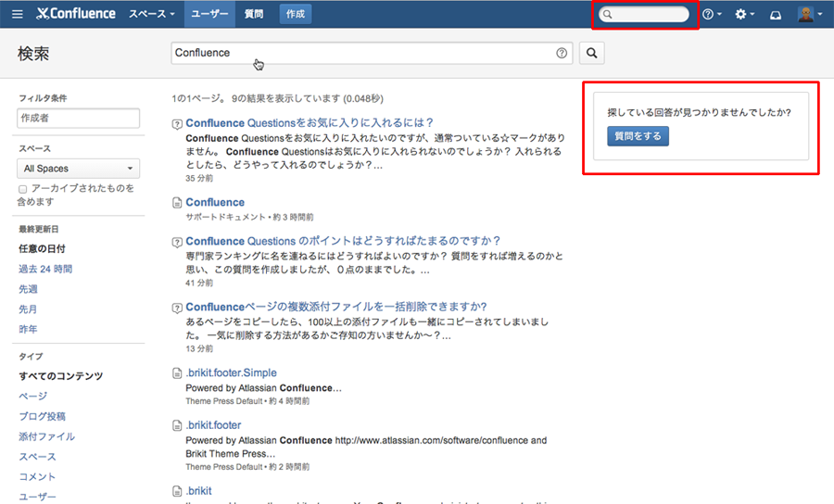Open the All Spaces dropdown
The width and height of the screenshot is (834, 504).
pos(78,169)
